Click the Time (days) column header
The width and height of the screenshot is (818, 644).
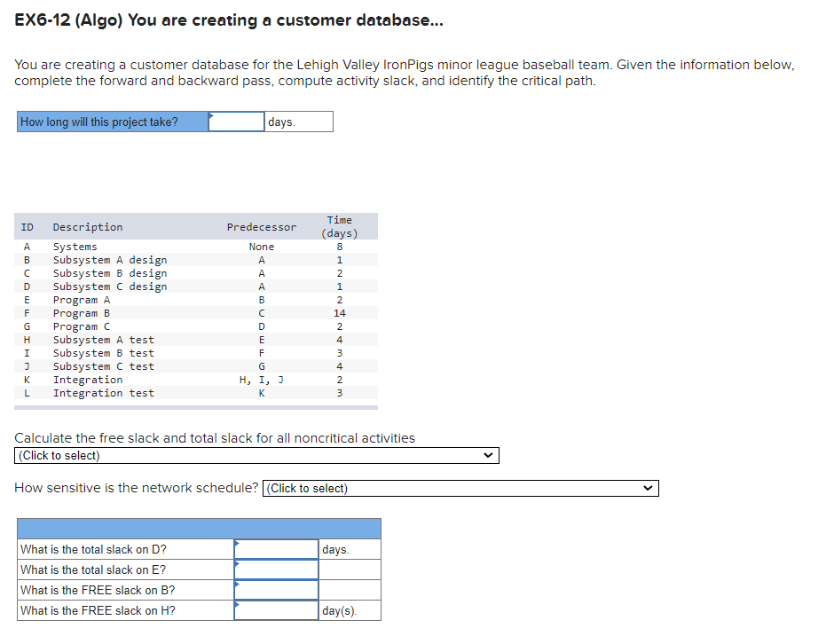(340, 225)
